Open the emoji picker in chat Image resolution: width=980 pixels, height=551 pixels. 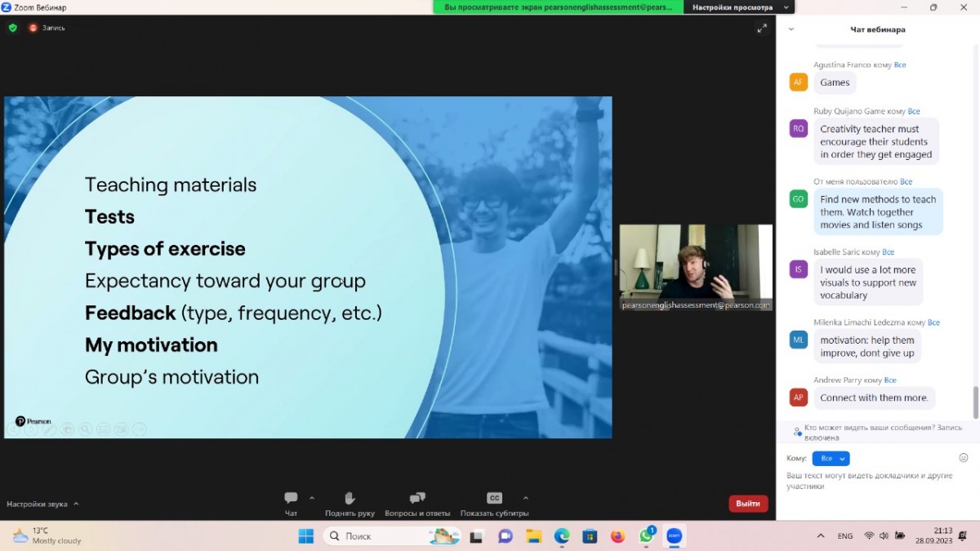pyautogui.click(x=964, y=458)
